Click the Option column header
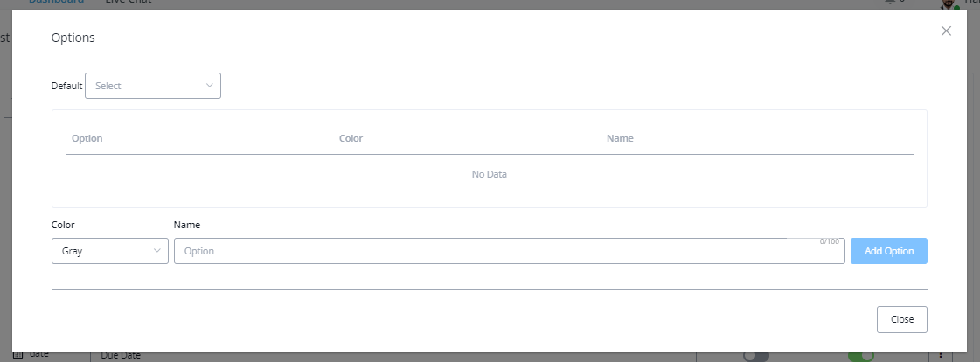The image size is (980, 362). pos(87,138)
